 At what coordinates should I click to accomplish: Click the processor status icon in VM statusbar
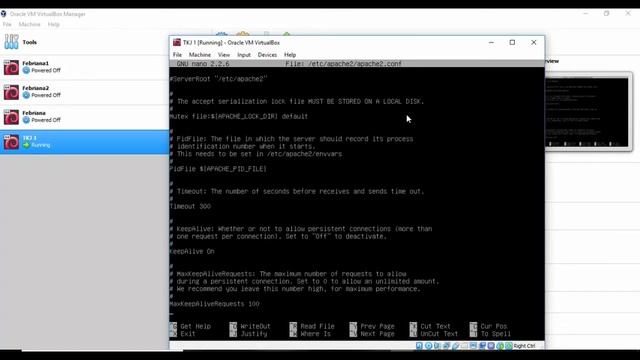coord(491,346)
